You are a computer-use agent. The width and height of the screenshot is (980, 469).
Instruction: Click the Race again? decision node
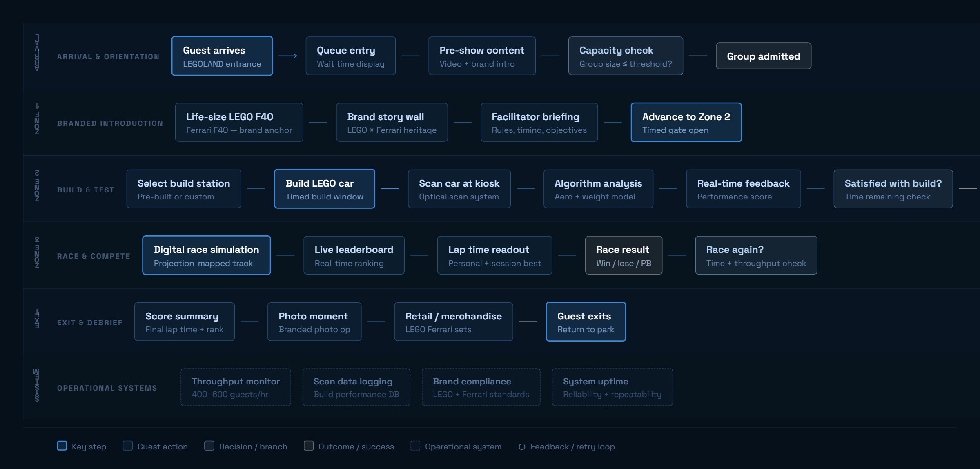pyautogui.click(x=756, y=255)
